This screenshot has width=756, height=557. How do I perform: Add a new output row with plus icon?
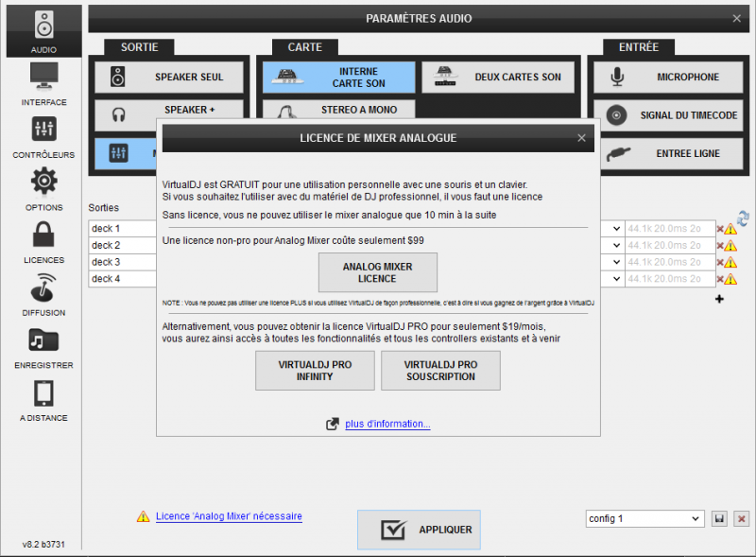(x=719, y=299)
